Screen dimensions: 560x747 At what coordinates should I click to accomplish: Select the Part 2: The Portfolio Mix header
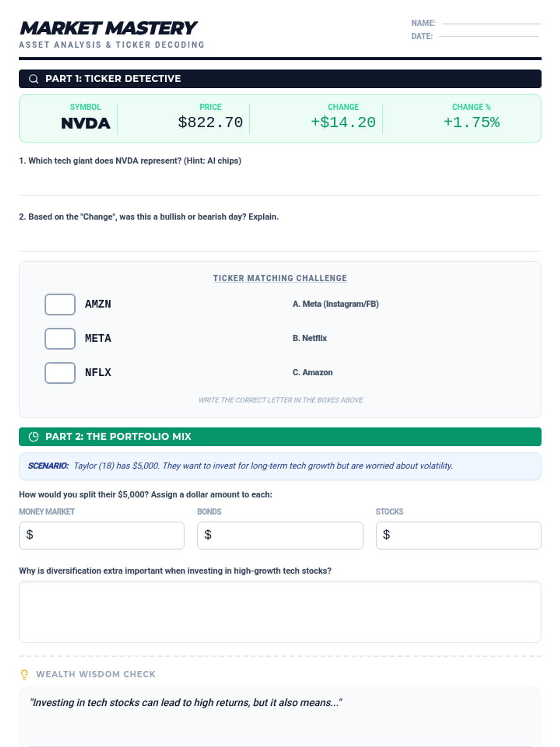[118, 437]
